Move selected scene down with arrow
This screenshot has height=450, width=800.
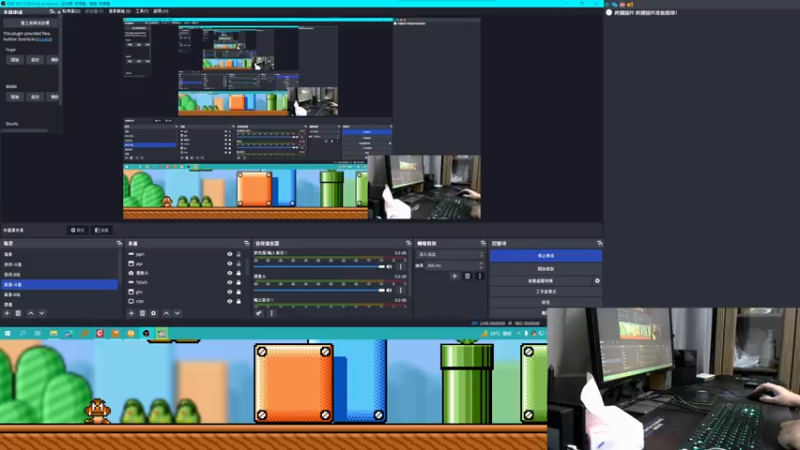(42, 313)
